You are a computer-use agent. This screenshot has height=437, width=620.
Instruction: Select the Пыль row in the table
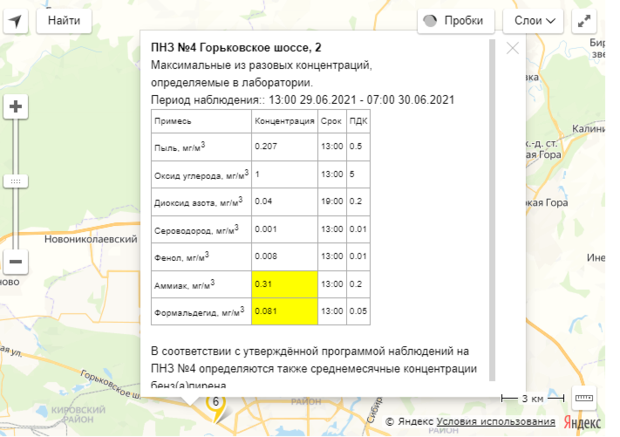point(200,147)
